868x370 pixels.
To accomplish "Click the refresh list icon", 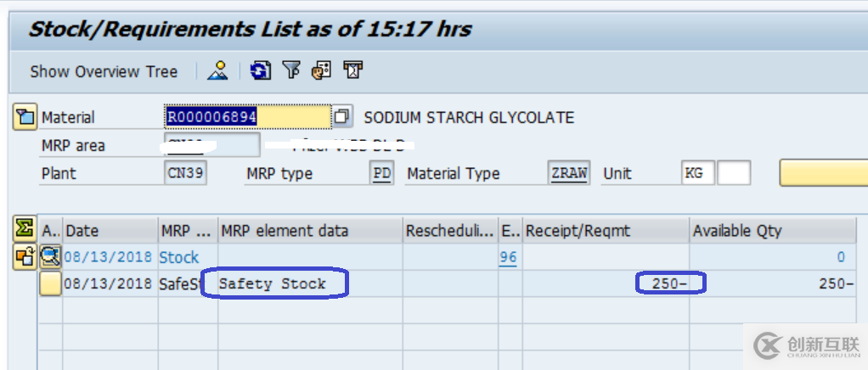I will (x=262, y=70).
